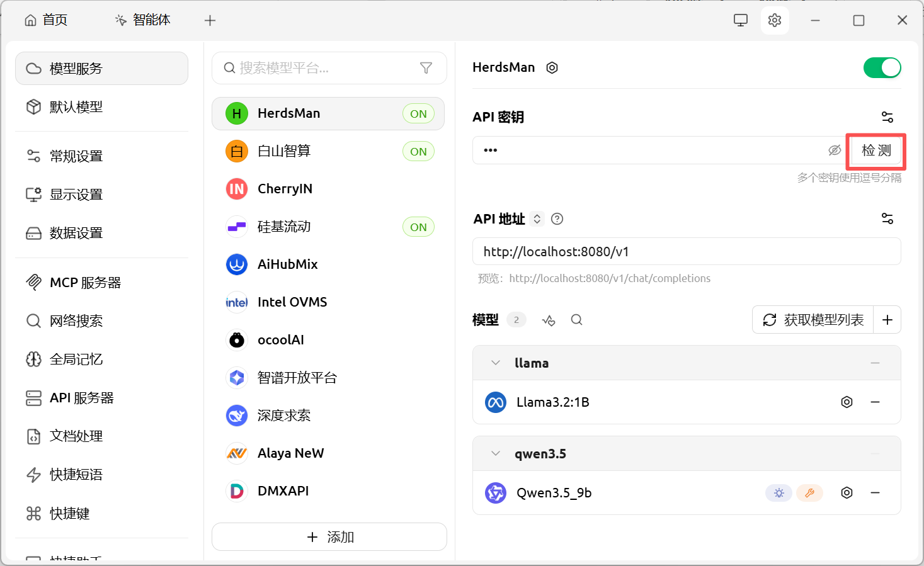Click the Qwen3.5_9b tools wrench badge

pos(810,493)
